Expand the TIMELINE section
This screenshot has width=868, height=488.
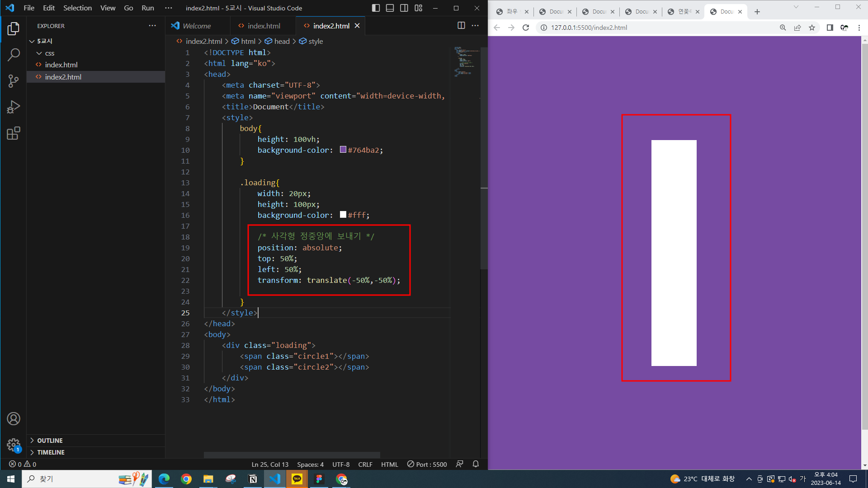point(51,452)
